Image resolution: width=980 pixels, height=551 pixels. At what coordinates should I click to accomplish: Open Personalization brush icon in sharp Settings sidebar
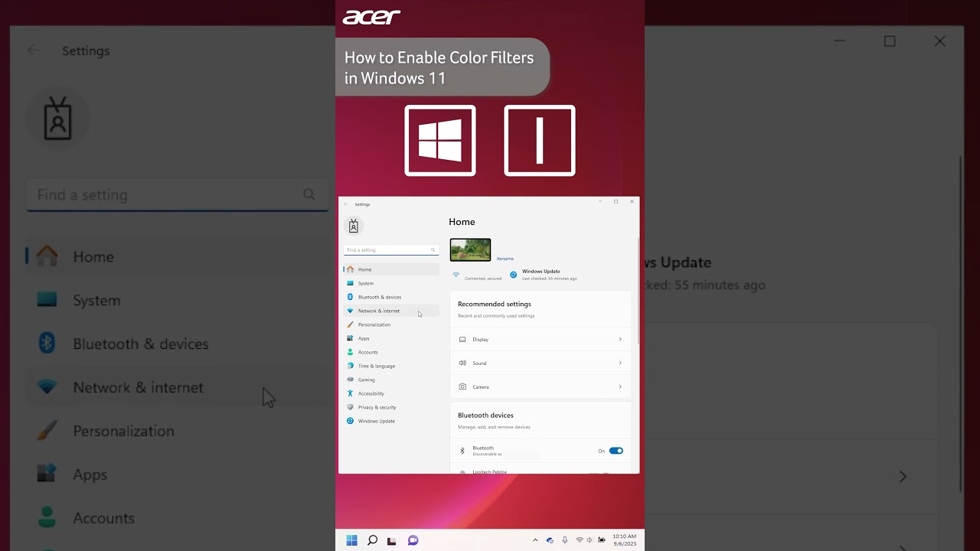click(x=350, y=324)
